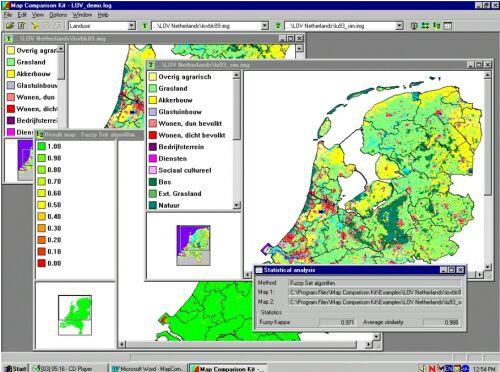This screenshot has width=500, height=372.
Task: Click the Map 2 path field in Statistical analysis
Action: (x=375, y=302)
